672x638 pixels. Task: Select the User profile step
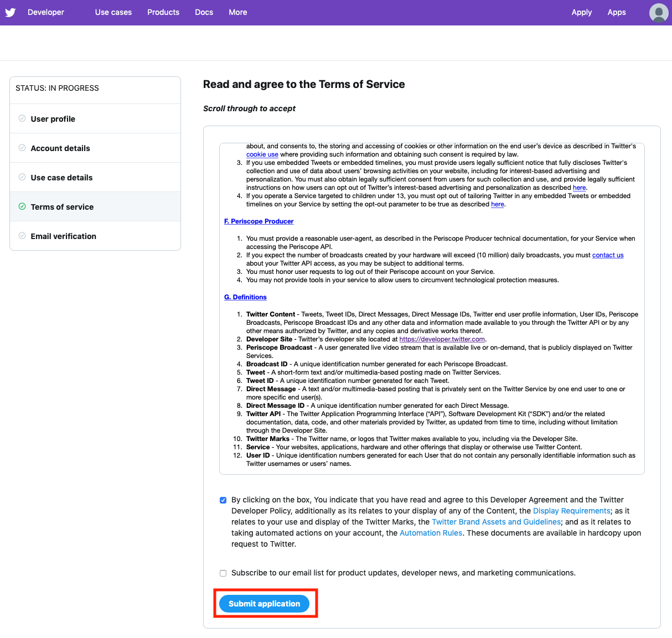[95, 118]
